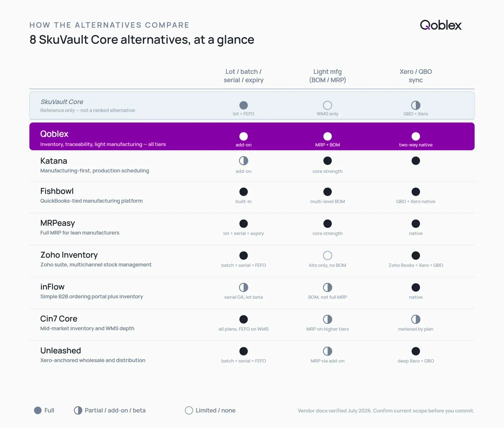Click MRPeasy lot + serial + expiry circle
Image resolution: width=504 pixels, height=428 pixels.
tap(243, 224)
